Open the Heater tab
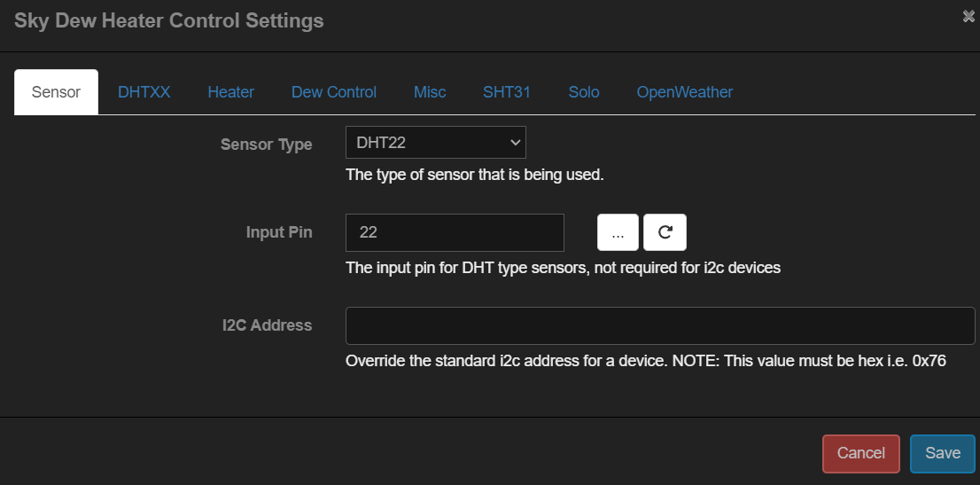This screenshot has height=485, width=980. (x=230, y=92)
